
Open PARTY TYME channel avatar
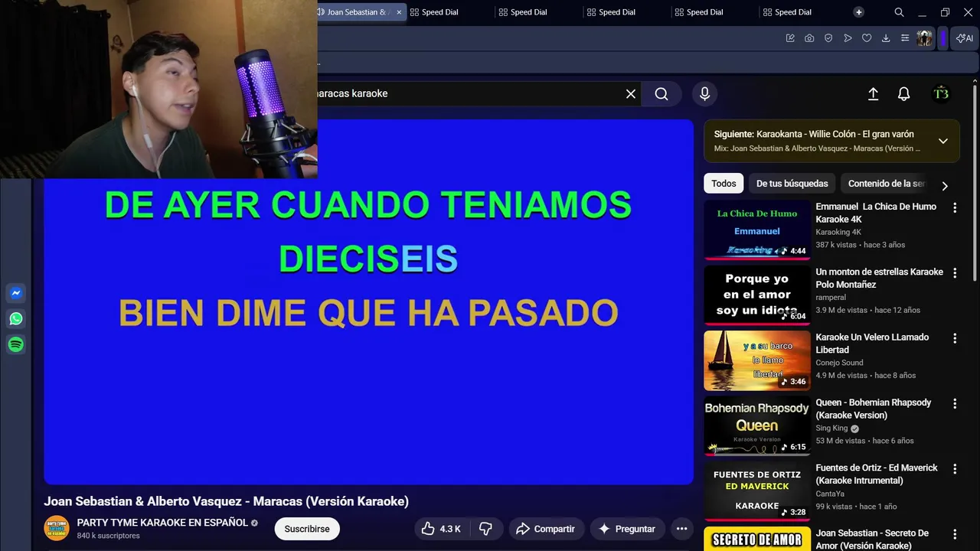[x=57, y=529]
